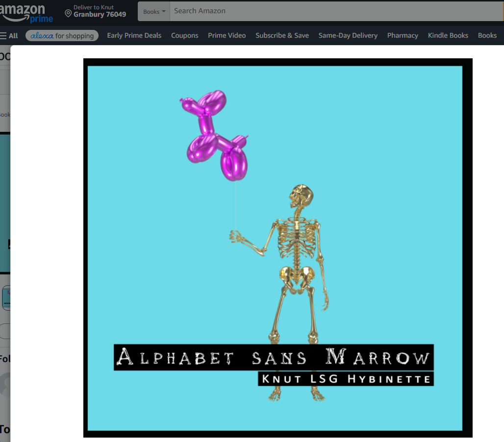Click the Amazon Prime logo

click(25, 13)
